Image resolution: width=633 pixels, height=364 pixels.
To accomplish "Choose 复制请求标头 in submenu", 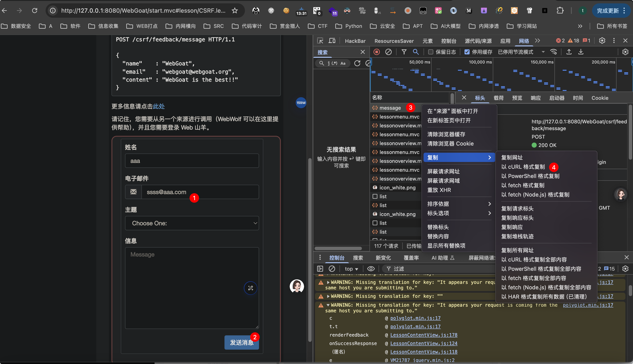I will pos(517,209).
